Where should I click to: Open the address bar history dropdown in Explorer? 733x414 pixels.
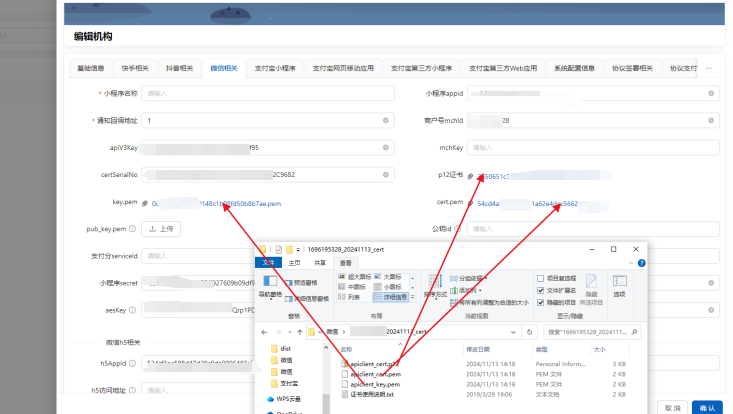point(513,332)
